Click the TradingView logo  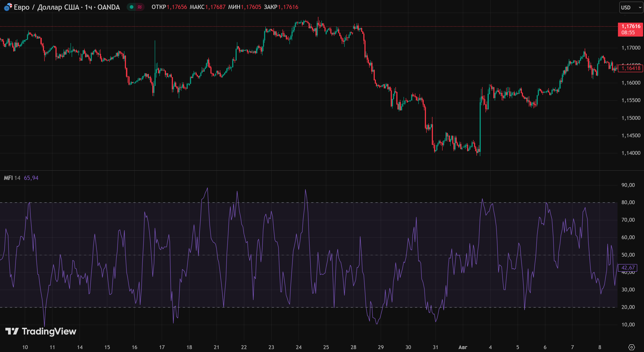tap(41, 331)
